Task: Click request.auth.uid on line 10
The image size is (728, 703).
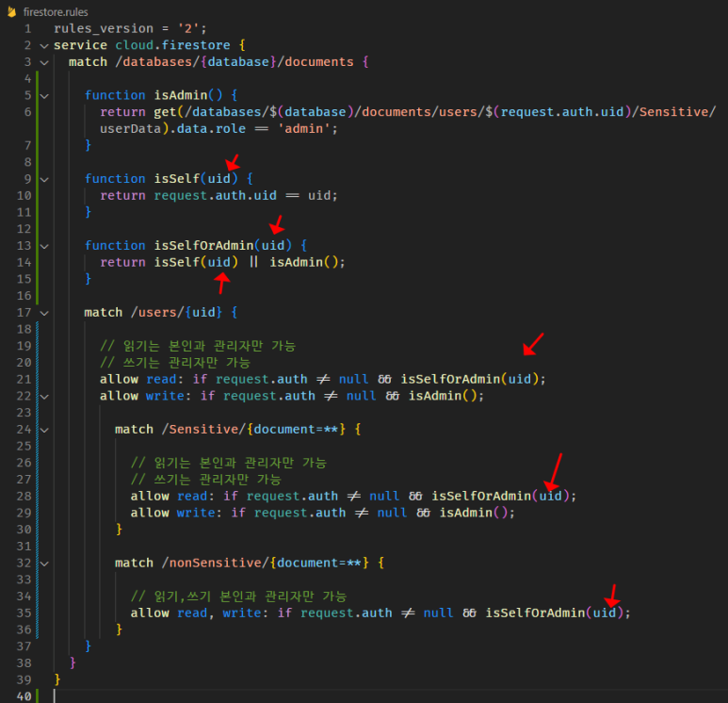Action: pyautogui.click(x=215, y=195)
